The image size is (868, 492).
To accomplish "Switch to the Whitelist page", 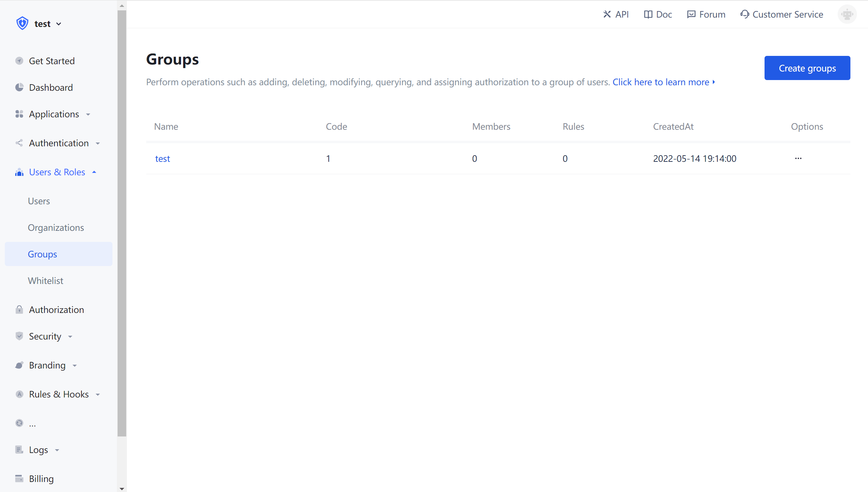I will [x=46, y=281].
